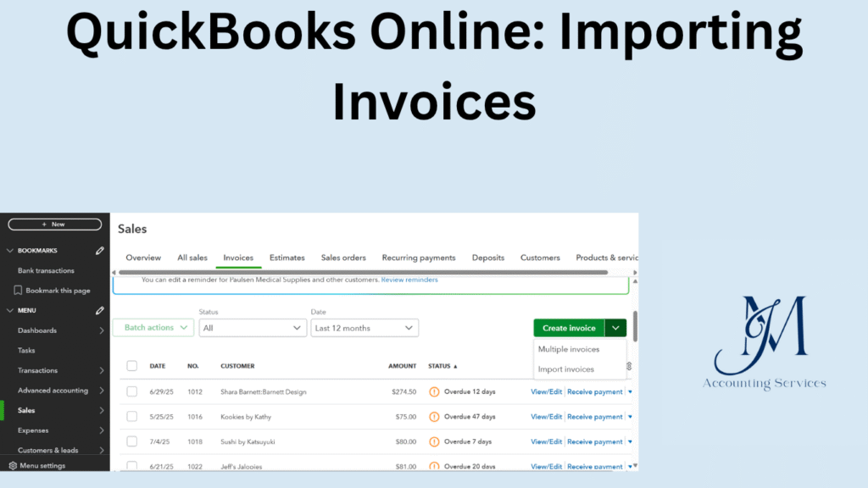The image size is (868, 488).
Task: Open the Recurring payments tab
Action: (419, 258)
